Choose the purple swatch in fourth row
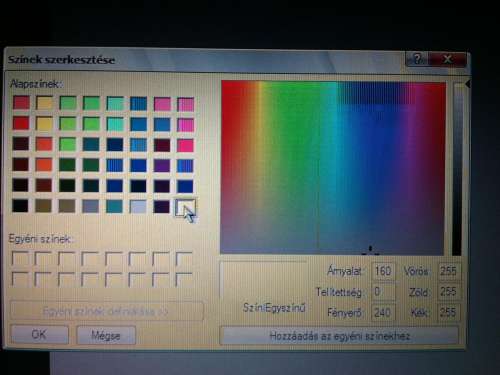Screen dimensions: 500x375 (162, 165)
